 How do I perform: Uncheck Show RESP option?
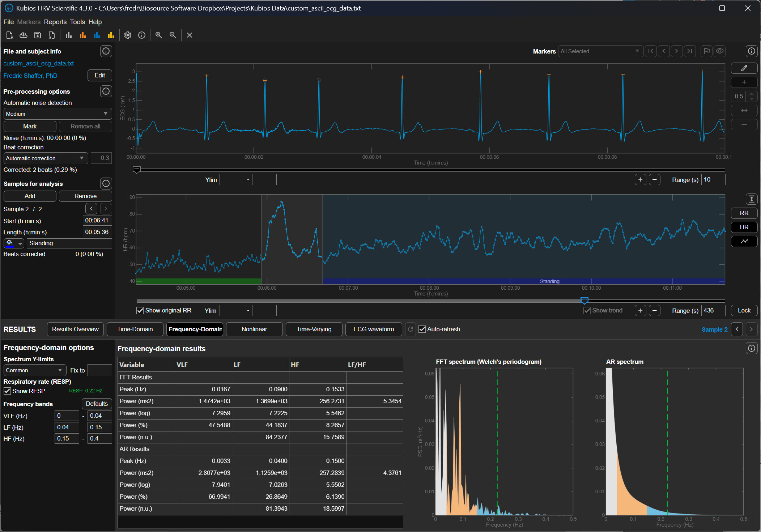pyautogui.click(x=7, y=391)
